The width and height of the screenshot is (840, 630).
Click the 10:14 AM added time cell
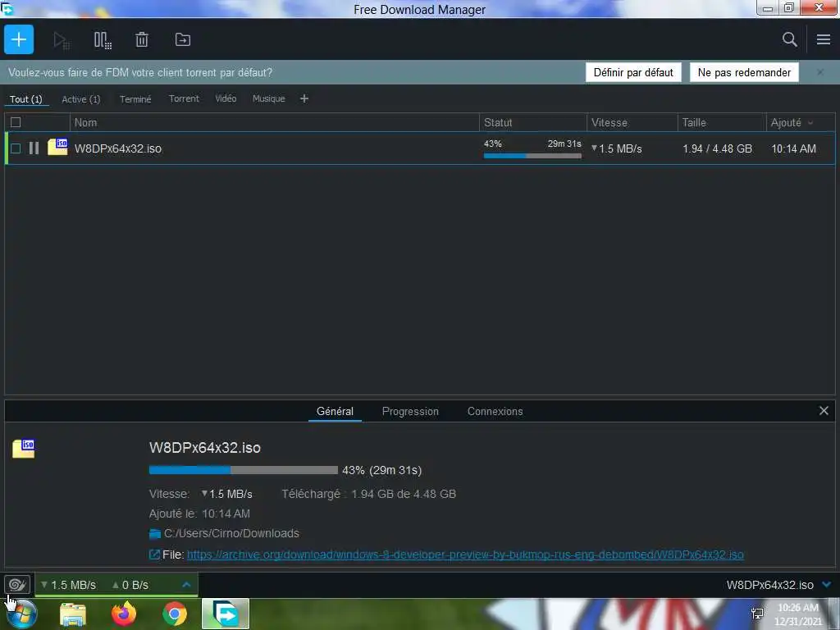(793, 149)
